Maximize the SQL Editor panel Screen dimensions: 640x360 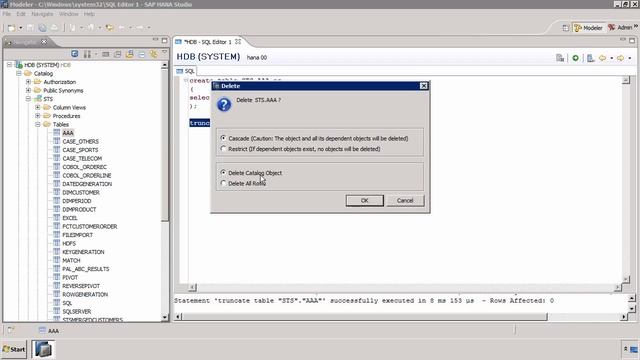click(x=632, y=40)
